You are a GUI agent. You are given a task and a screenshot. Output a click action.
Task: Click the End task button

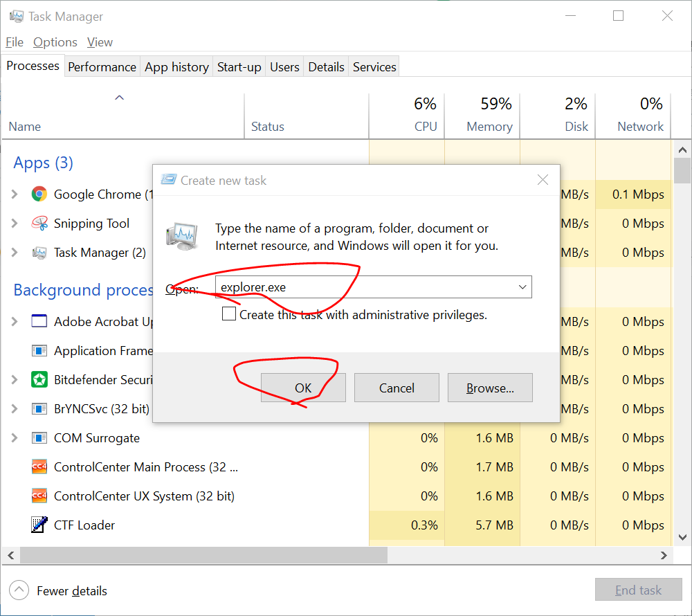[x=638, y=590]
